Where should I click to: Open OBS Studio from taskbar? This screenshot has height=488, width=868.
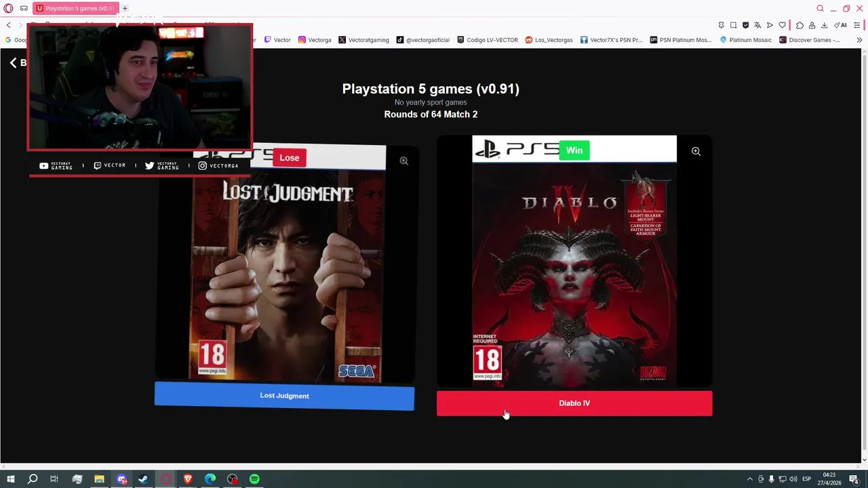(233, 479)
